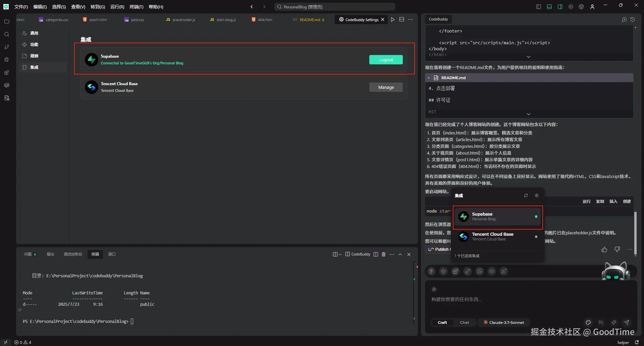The width and height of the screenshot is (644, 346).
Task: Focus the chat input field
Action: [531, 299]
